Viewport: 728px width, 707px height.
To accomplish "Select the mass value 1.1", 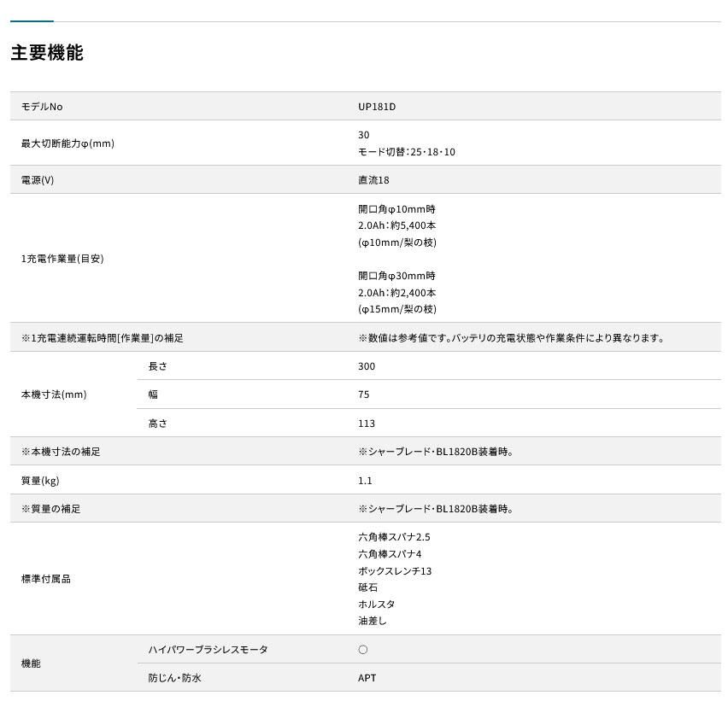I will click(x=365, y=481).
